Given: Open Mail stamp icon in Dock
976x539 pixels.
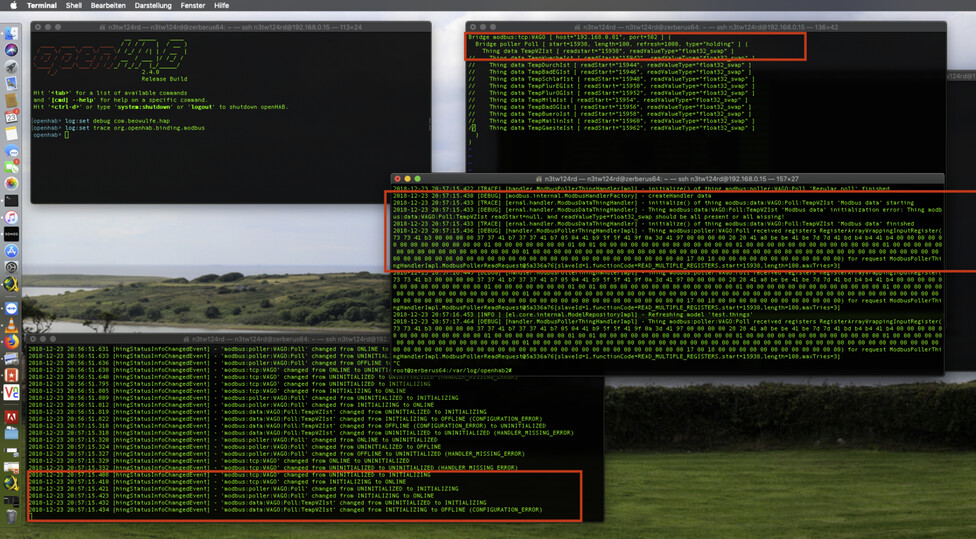Looking at the screenshot, I should (x=11, y=83).
